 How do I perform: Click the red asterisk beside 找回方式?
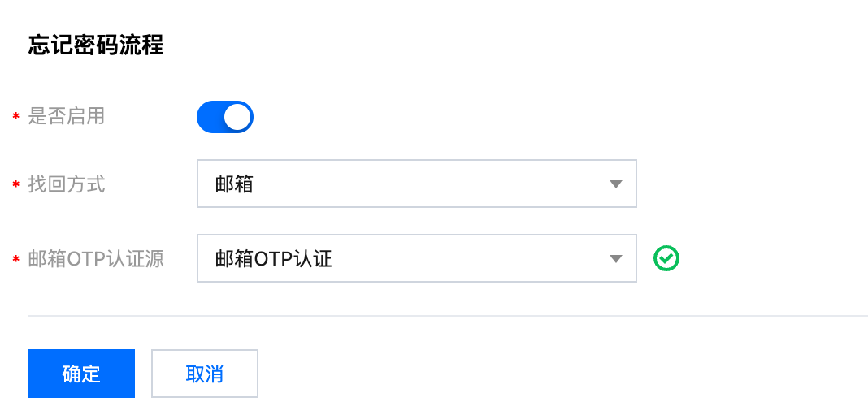click(16, 184)
